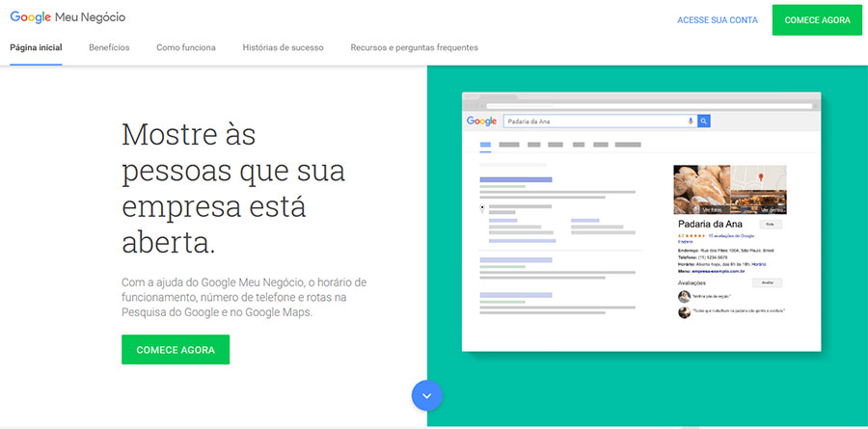Click the star rating under Padaria da Ana
Screen dimensions: 868x429
pos(695,235)
